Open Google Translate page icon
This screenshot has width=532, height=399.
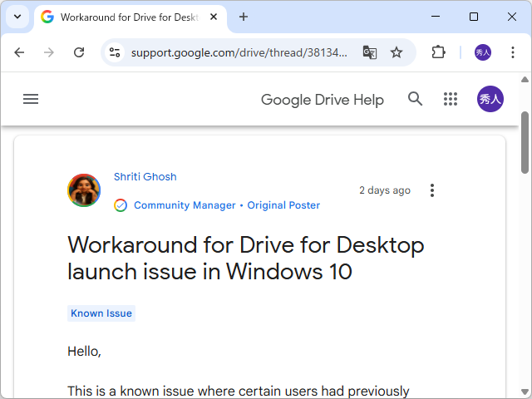click(x=369, y=52)
